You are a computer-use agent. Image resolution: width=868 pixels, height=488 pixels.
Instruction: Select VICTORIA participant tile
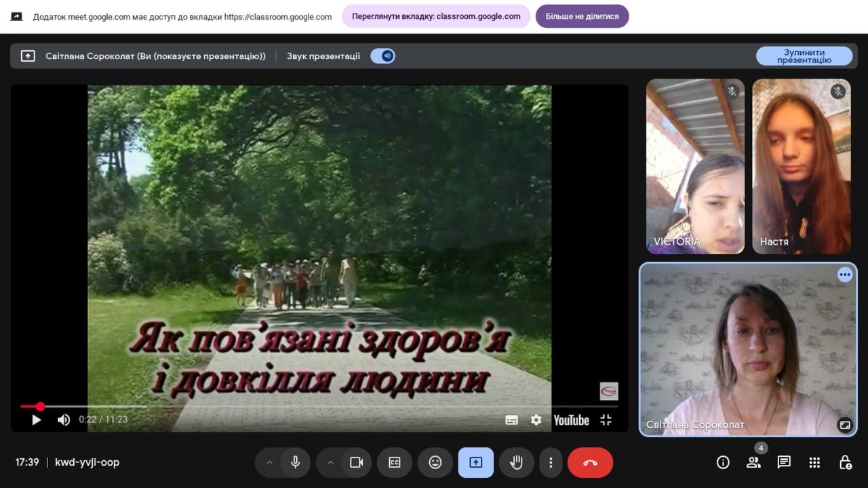coord(695,167)
